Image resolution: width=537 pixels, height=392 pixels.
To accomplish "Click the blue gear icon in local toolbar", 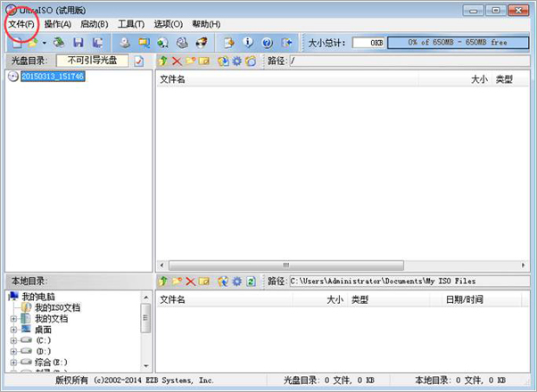I will (x=237, y=282).
